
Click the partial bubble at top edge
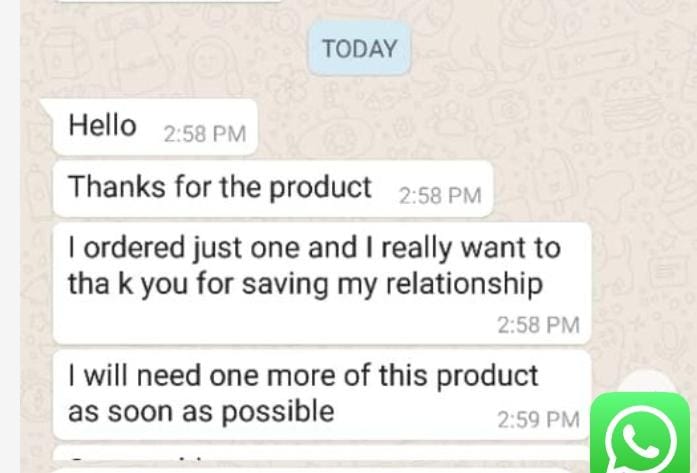pos(169,1)
